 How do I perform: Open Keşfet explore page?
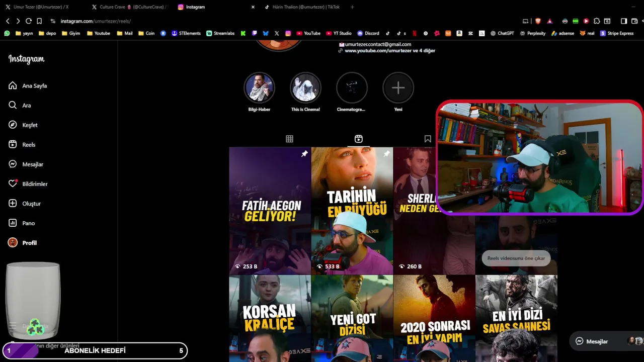(x=23, y=125)
